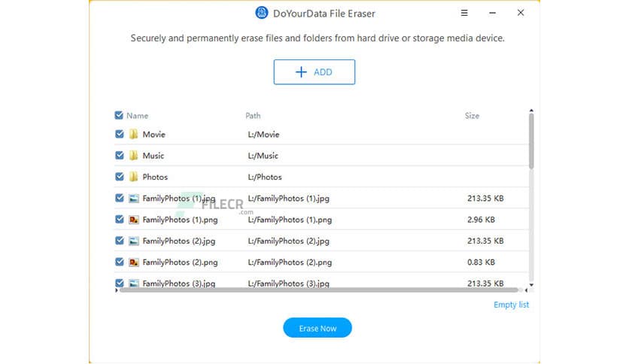The width and height of the screenshot is (629, 364).
Task: Click the L:/Photos path cell
Action: tap(265, 177)
